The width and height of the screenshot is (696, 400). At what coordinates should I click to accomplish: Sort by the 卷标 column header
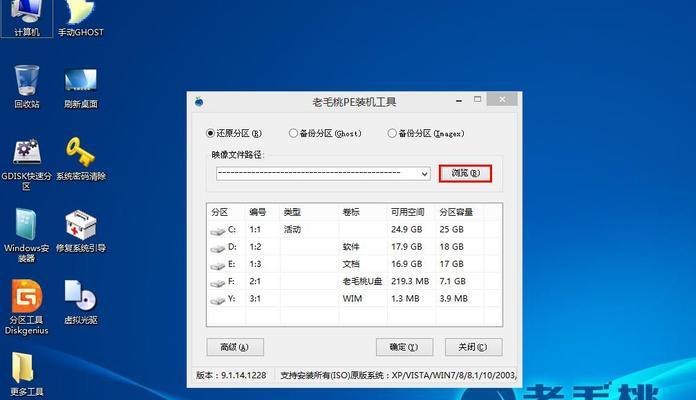pos(363,212)
